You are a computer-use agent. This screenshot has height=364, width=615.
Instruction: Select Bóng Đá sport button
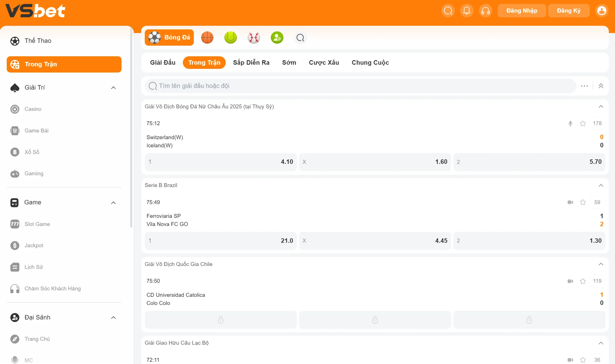pyautogui.click(x=169, y=38)
